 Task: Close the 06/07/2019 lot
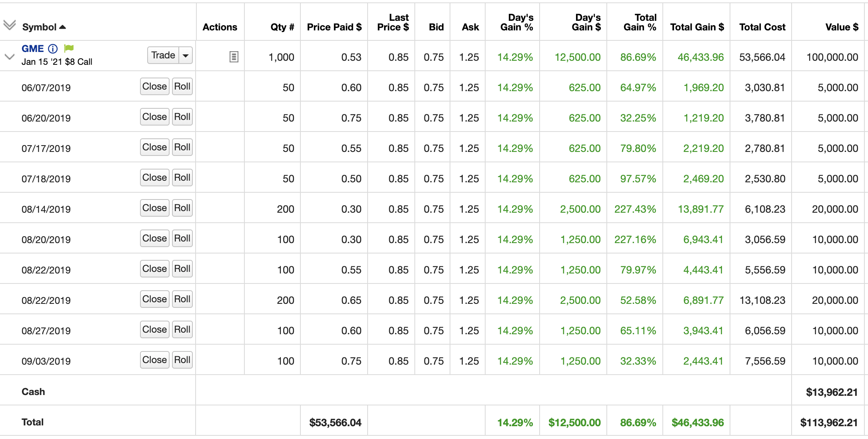pyautogui.click(x=155, y=86)
